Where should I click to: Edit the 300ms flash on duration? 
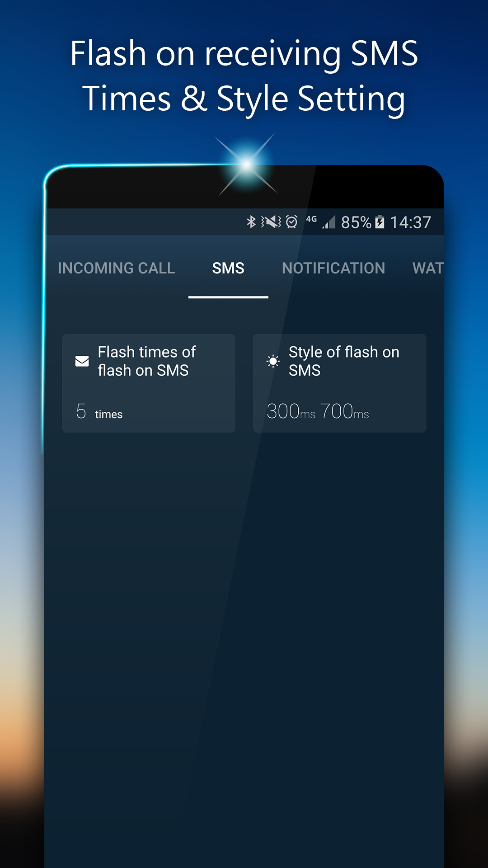291,411
